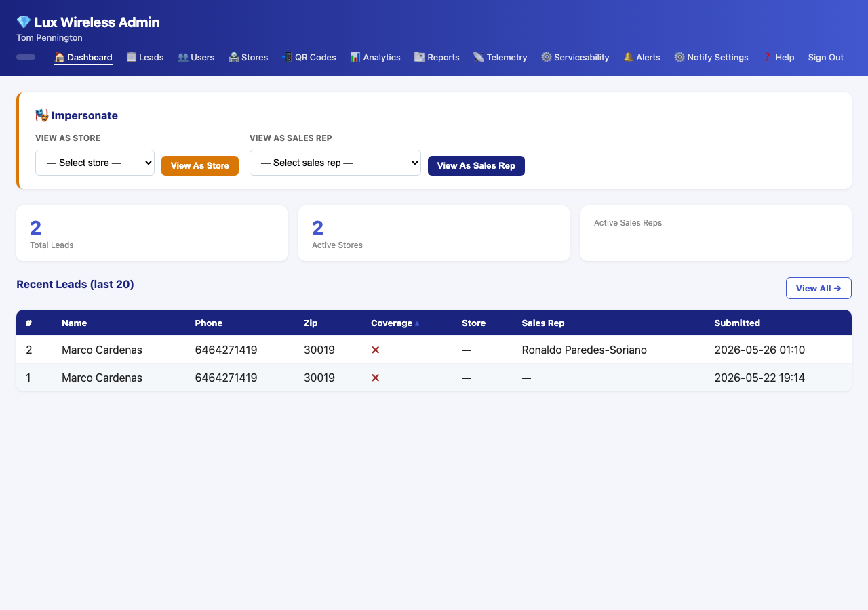Viewport: 868px width, 610px height.
Task: Open the Dashboard nav item
Action: (83, 58)
